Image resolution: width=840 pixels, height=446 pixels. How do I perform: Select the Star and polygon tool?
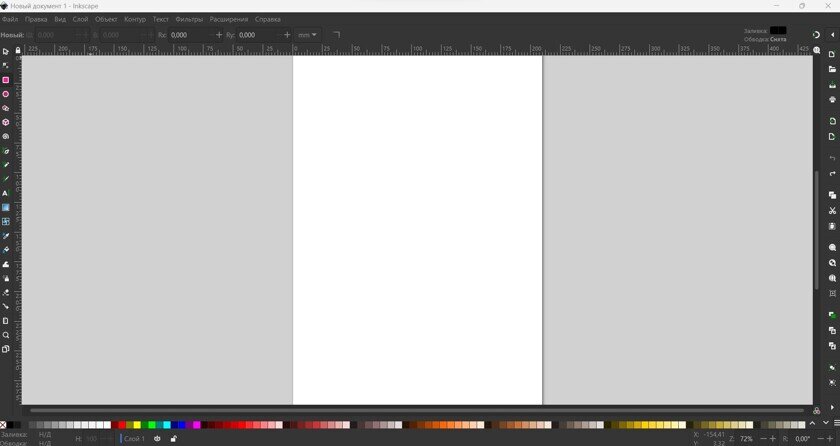[x=5, y=108]
